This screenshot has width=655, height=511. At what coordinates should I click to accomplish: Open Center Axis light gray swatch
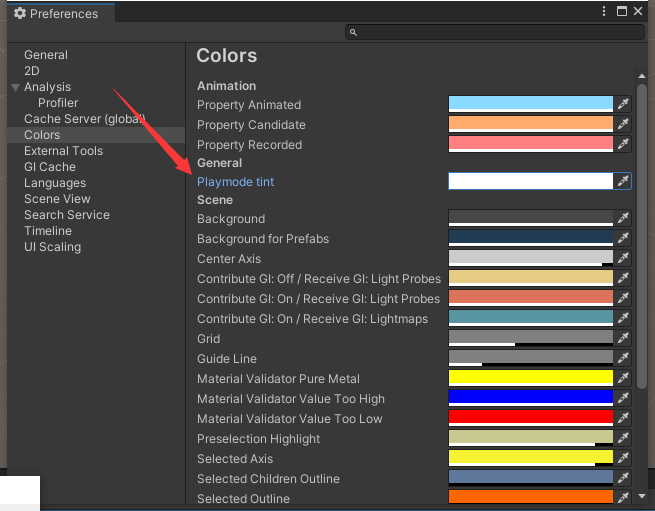[531, 258]
